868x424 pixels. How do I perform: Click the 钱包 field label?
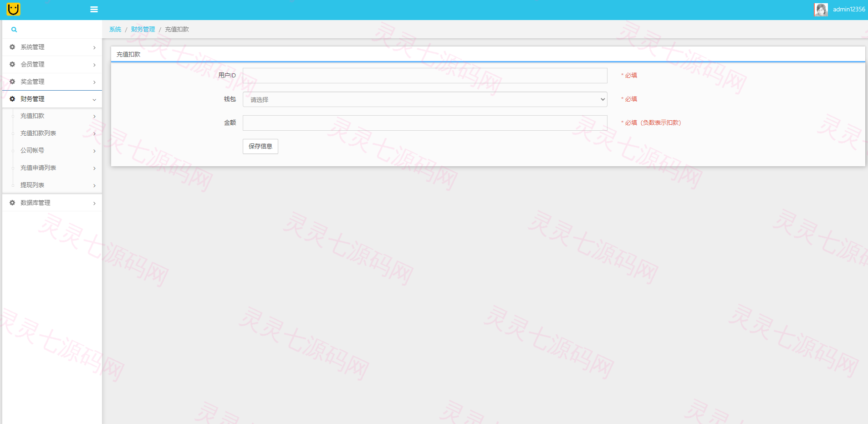(x=230, y=99)
